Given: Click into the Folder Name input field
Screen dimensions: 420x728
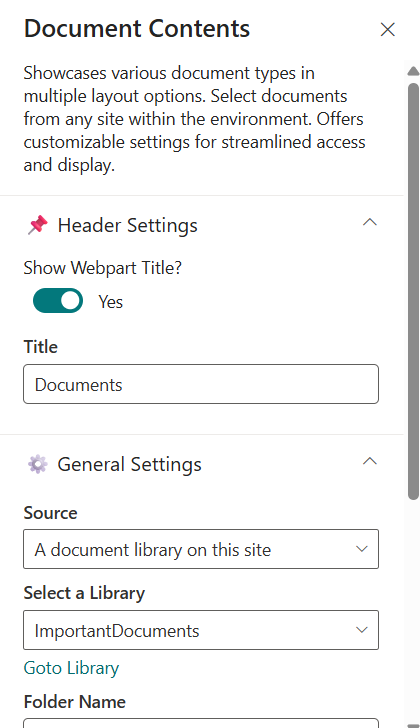Looking at the screenshot, I should pos(201,723).
